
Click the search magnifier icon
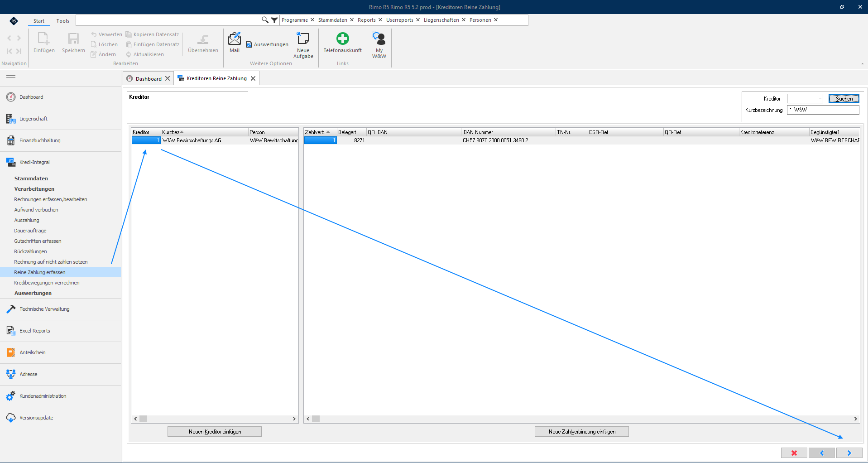[x=265, y=20]
